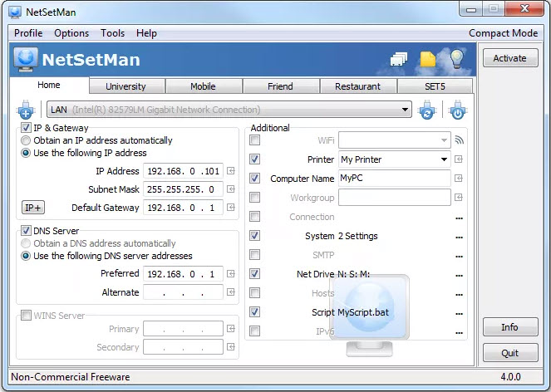Click the WiFi signal scan icon

459,140
